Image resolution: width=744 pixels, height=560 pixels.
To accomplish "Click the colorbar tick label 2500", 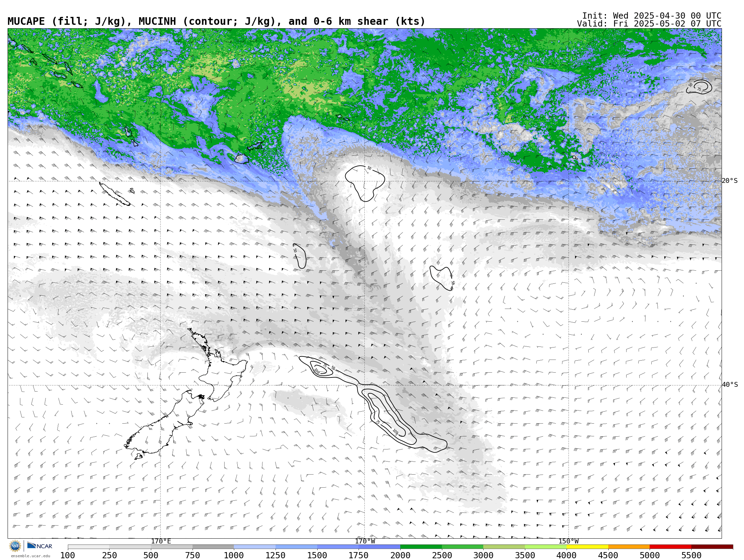I will click(x=442, y=555).
